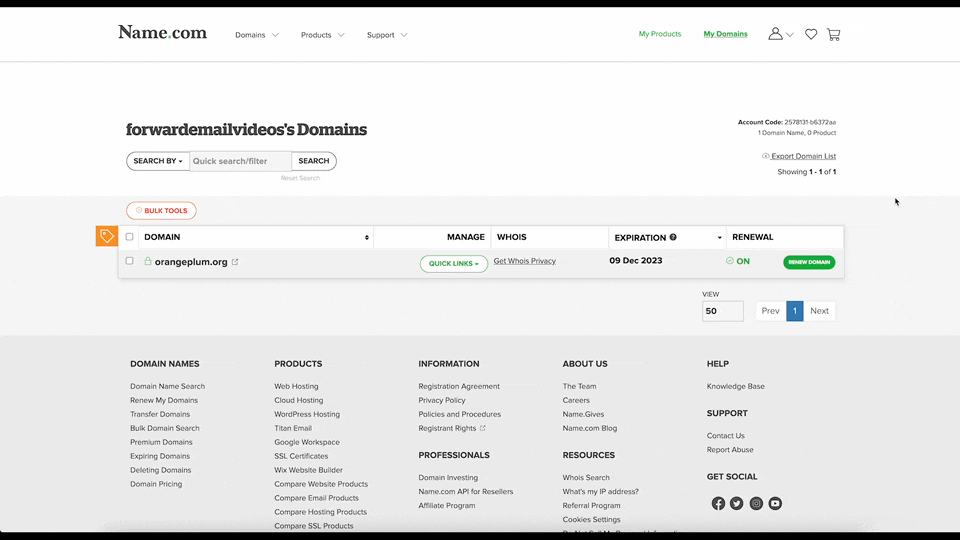
Task: Open Domain Investing footer link
Action: point(448,478)
